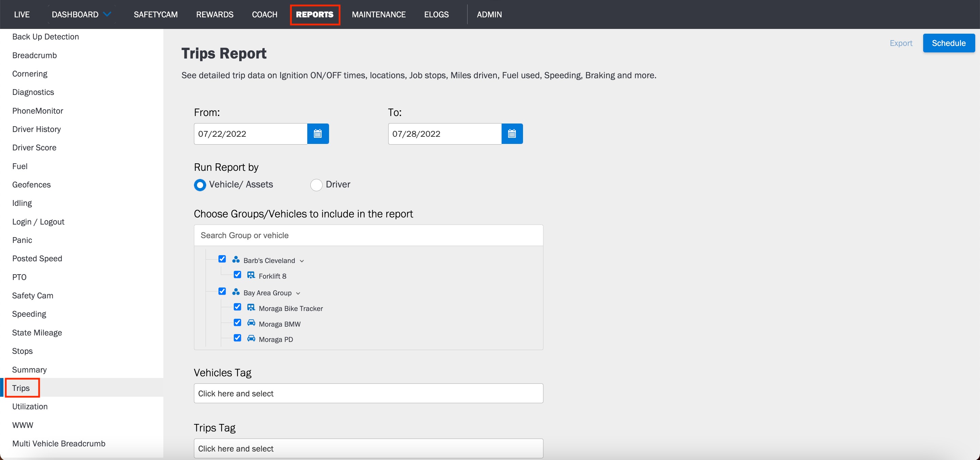
Task: Open the REPORTS tab
Action: 315,14
